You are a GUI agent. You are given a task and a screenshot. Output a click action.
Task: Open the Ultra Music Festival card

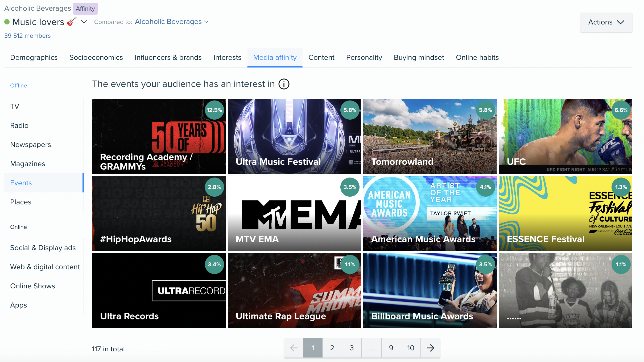coord(294,136)
